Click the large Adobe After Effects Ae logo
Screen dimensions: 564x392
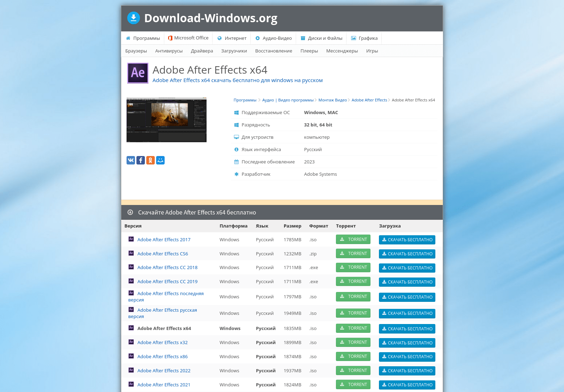pyautogui.click(x=138, y=73)
